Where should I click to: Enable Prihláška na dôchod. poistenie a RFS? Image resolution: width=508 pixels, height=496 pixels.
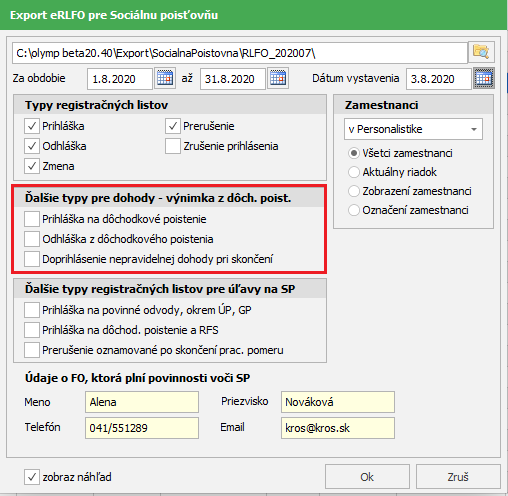pos(32,330)
